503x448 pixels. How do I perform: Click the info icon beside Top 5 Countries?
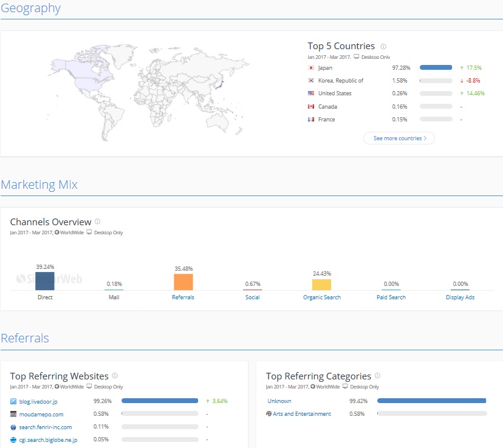383,47
